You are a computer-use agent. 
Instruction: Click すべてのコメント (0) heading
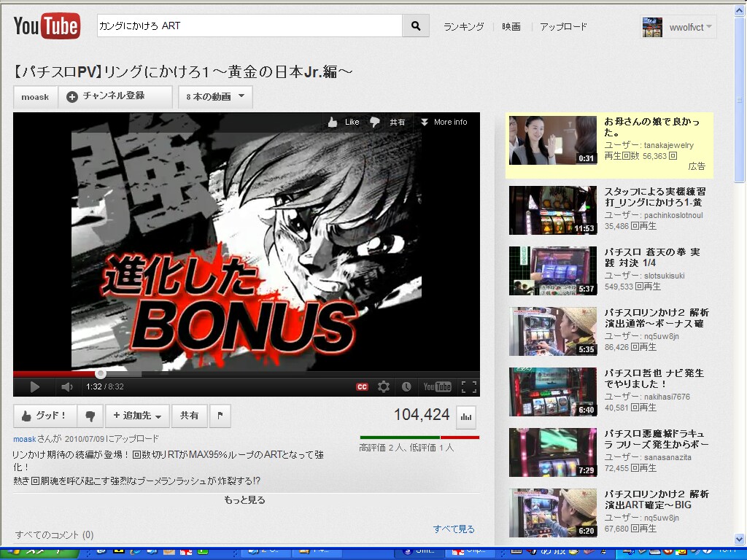[x=54, y=534]
